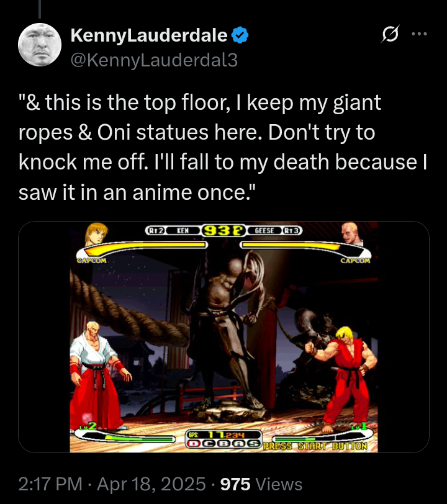Click the KennyLauderdale display name

149,35
